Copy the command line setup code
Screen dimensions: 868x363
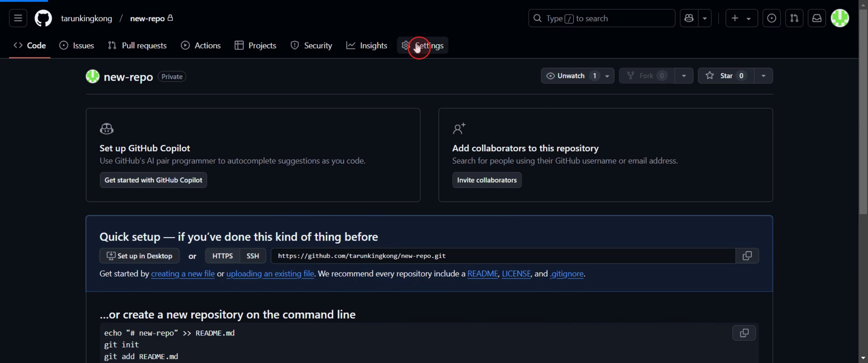click(744, 333)
